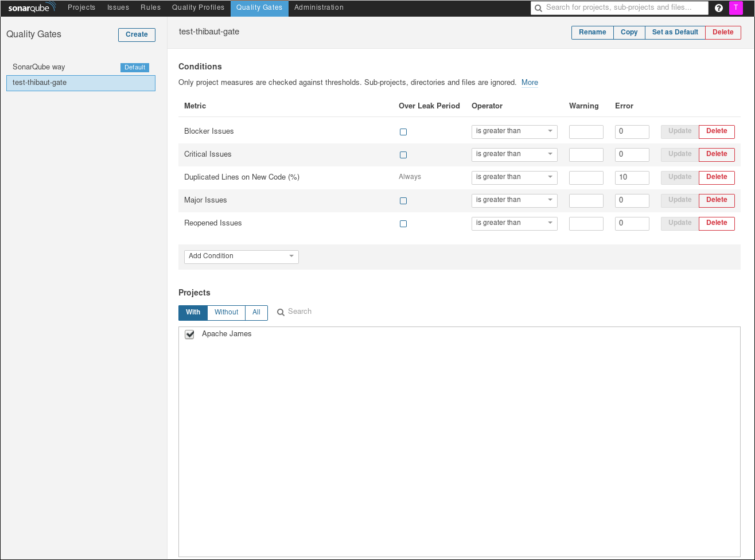Click the magnifier icon in global search
755x560 pixels.
tap(538, 8)
